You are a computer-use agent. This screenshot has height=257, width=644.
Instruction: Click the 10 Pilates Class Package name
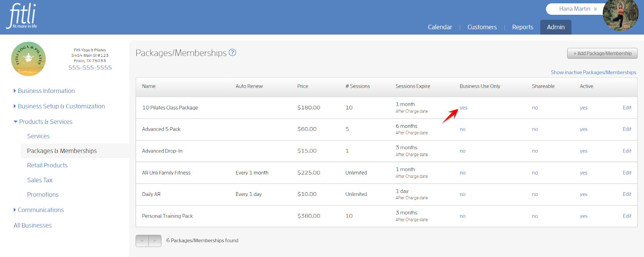tap(170, 107)
